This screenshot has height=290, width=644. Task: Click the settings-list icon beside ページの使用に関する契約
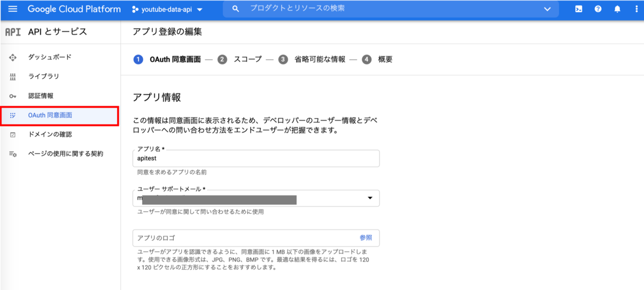tap(13, 154)
